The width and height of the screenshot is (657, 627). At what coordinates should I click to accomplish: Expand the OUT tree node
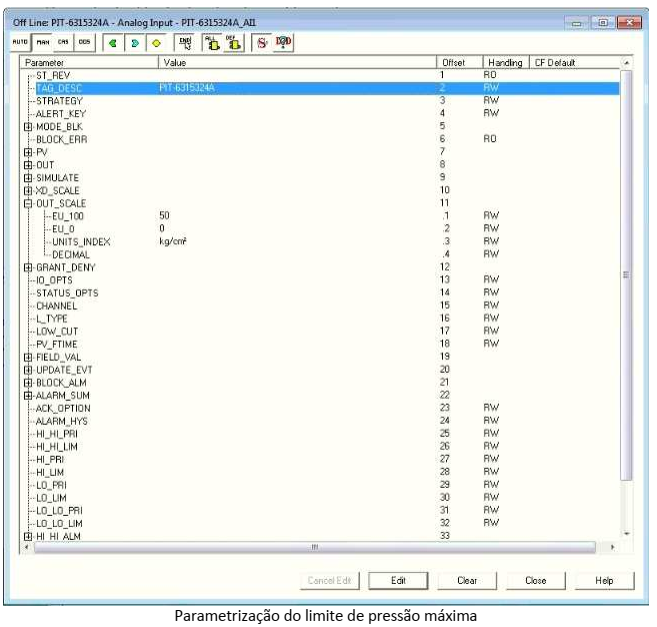point(28,165)
